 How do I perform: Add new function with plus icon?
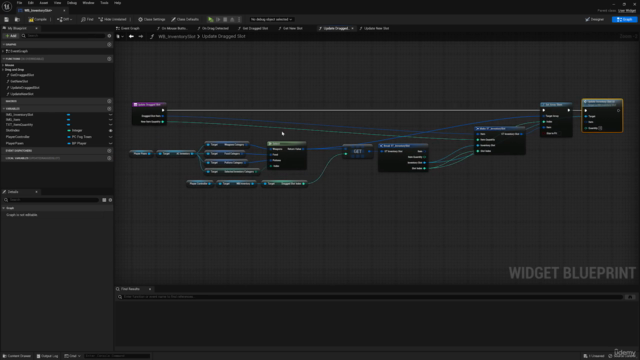click(109, 59)
